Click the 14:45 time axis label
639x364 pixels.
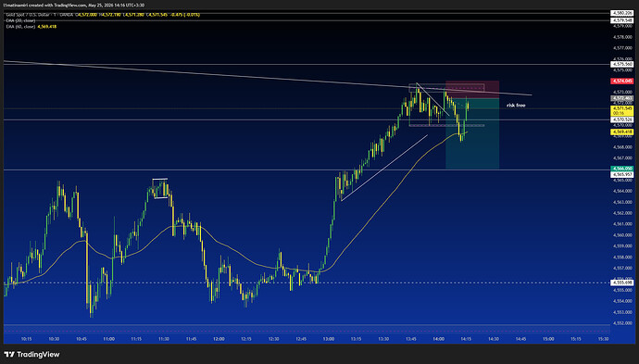(x=520, y=339)
